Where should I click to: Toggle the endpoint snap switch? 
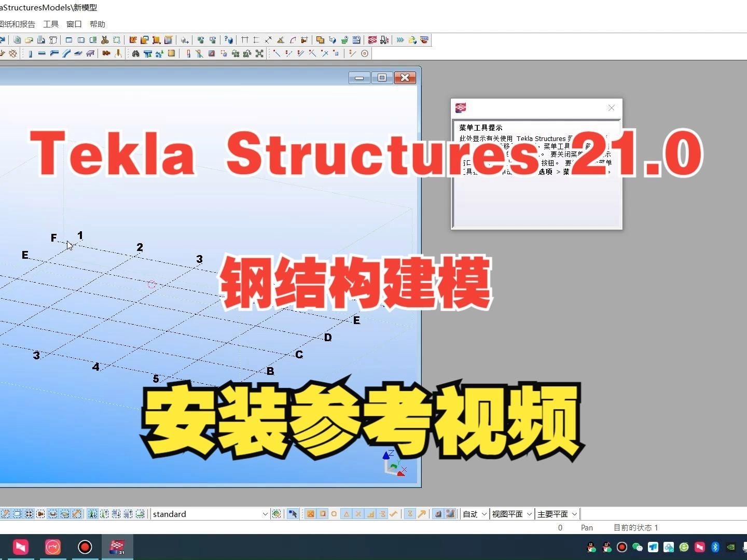point(276,53)
